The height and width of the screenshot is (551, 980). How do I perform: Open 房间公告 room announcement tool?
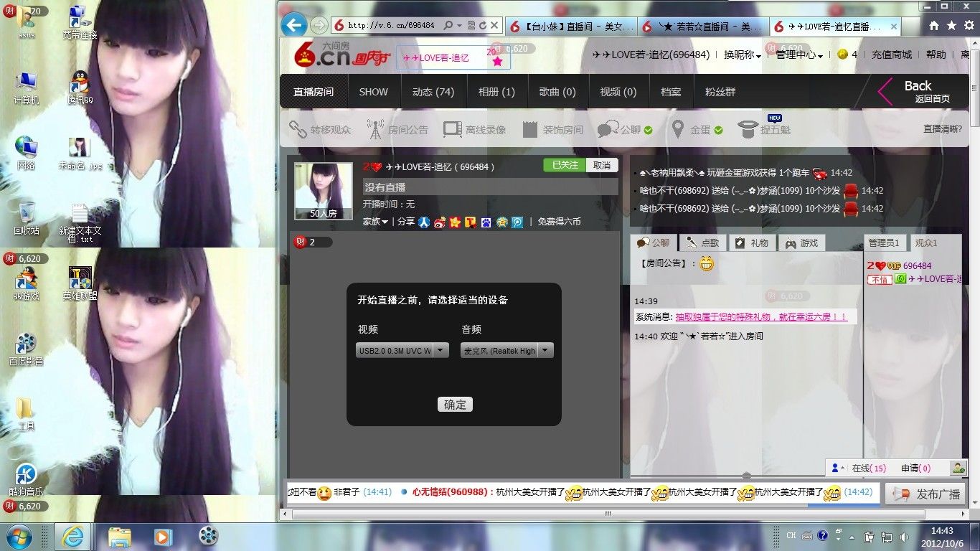click(x=397, y=130)
